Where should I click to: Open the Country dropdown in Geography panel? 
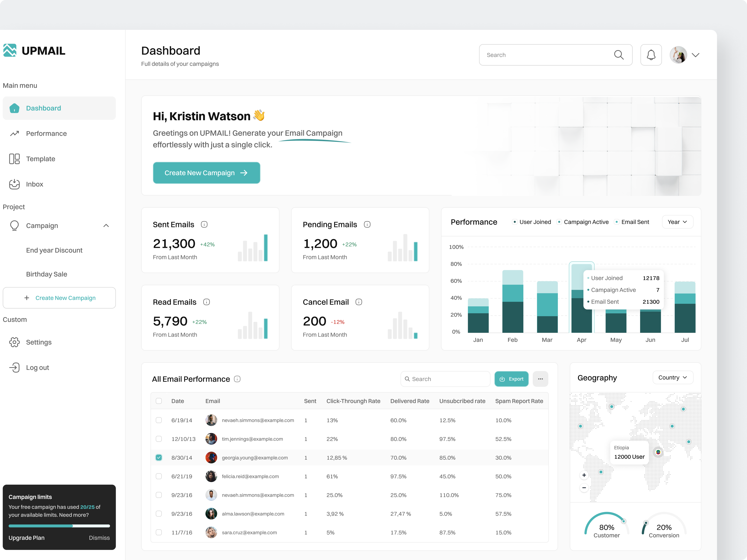[x=672, y=377]
